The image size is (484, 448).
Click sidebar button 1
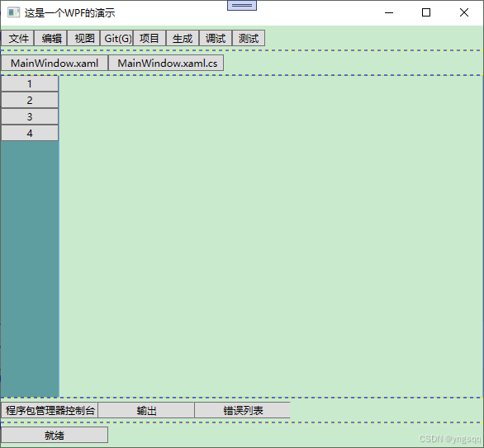(x=30, y=83)
